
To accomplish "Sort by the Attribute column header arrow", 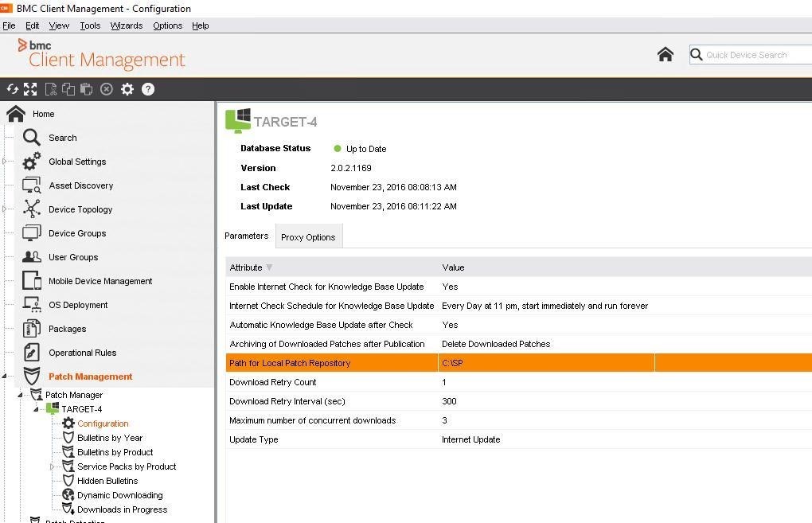I will click(269, 267).
